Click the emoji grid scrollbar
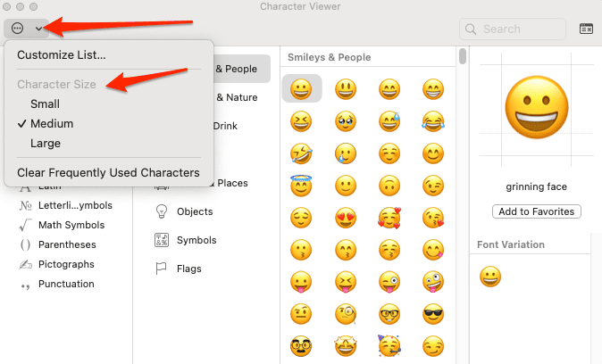 pyautogui.click(x=463, y=57)
